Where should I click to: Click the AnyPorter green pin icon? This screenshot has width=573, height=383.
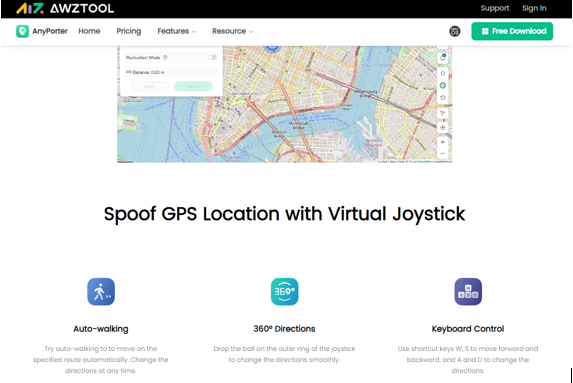[22, 31]
